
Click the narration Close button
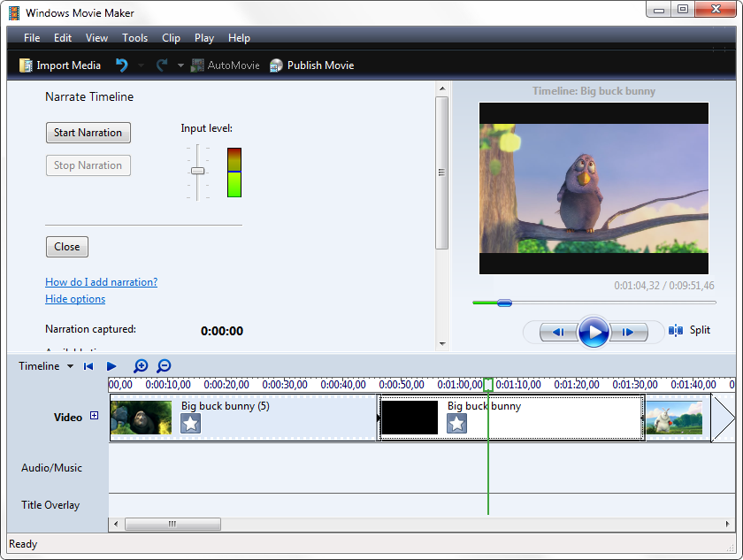pyautogui.click(x=67, y=247)
